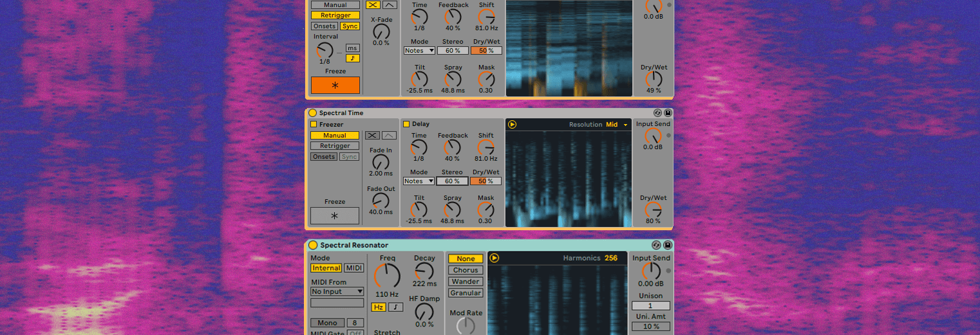This screenshot has height=335, width=980.
Task: Click Input Send indicator dot in Spectral Resonator
Action: point(668,269)
